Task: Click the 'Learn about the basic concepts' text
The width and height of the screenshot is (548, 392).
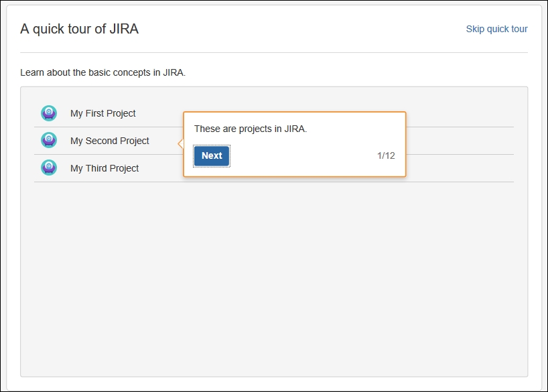Action: pos(102,72)
